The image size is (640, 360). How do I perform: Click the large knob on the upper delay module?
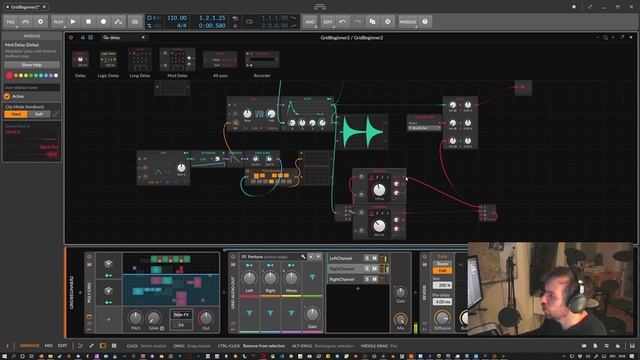[379, 189]
